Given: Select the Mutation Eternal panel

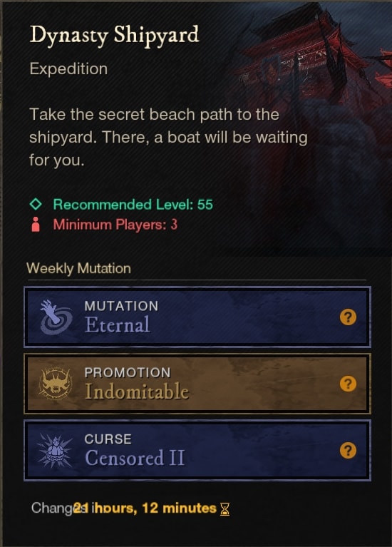Looking at the screenshot, I should pyautogui.click(x=197, y=317).
